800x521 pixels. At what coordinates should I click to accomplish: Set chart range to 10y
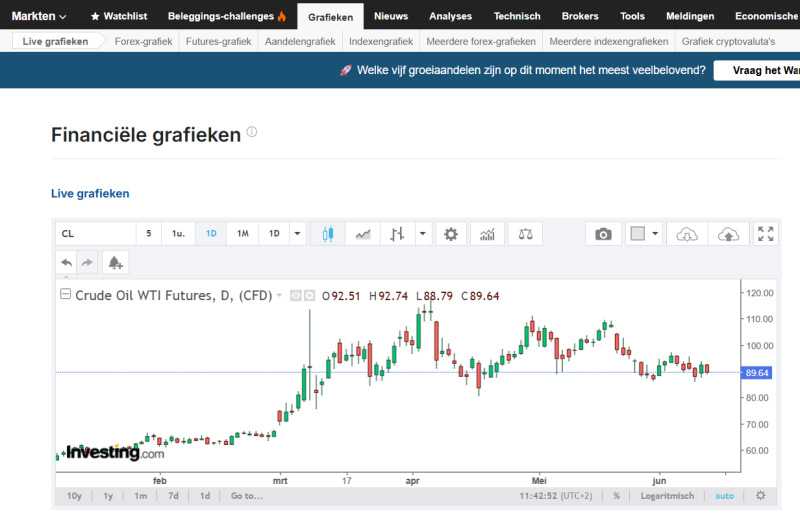click(x=74, y=496)
